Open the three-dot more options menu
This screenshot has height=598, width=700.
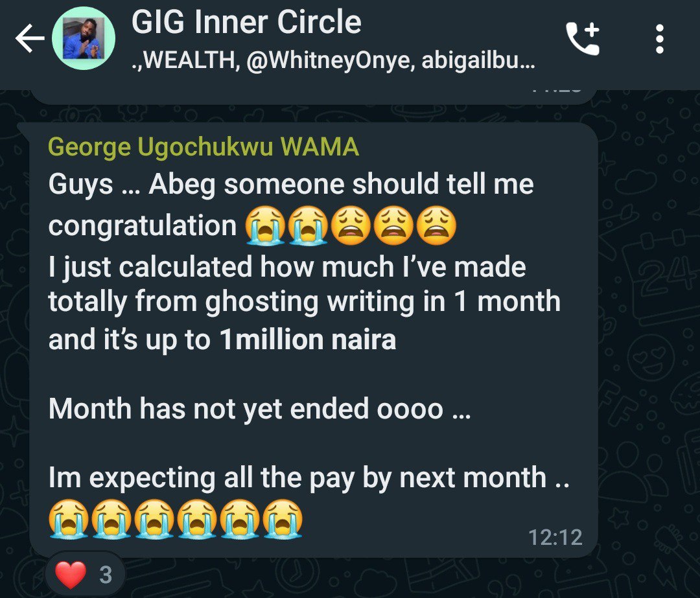coord(659,39)
